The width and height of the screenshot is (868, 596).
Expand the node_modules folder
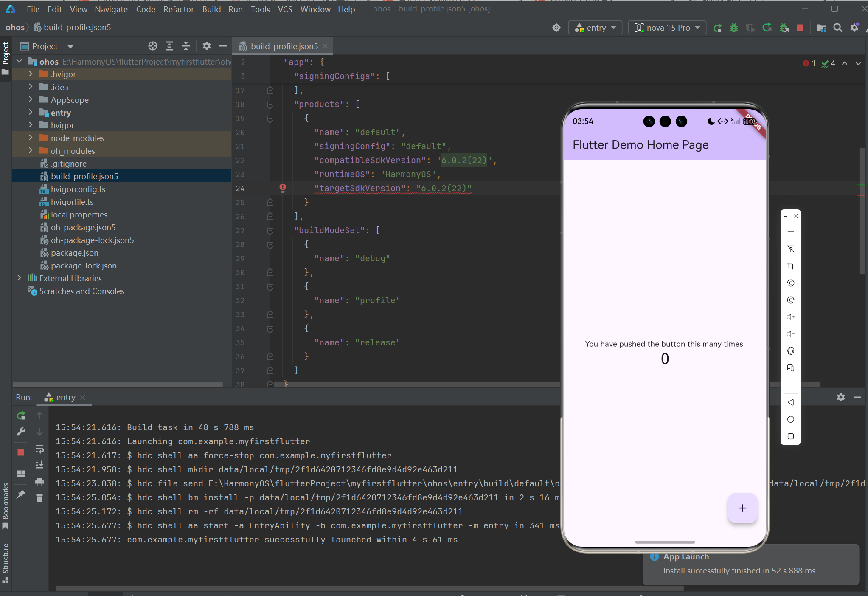pos(31,138)
